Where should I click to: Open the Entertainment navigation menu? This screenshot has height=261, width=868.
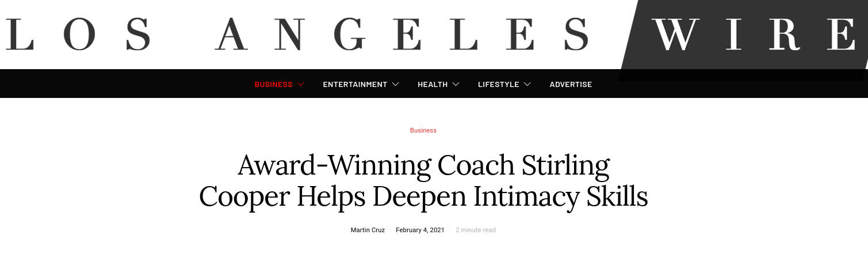click(355, 85)
